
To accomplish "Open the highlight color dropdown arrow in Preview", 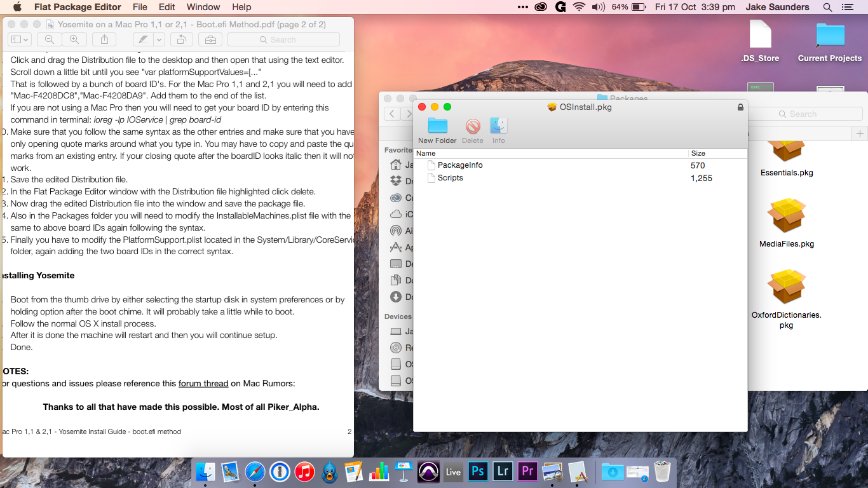I will click(159, 39).
